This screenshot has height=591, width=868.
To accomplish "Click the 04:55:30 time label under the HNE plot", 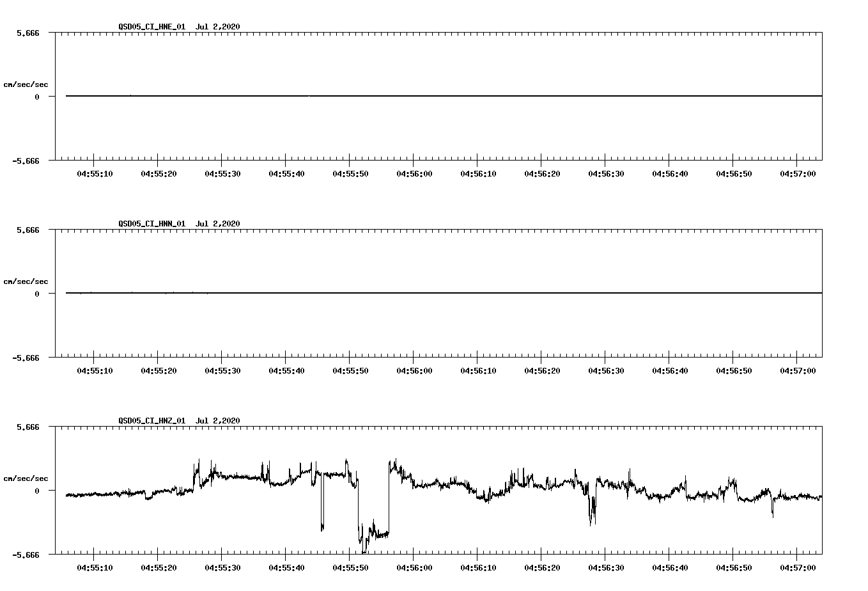I will point(222,173).
